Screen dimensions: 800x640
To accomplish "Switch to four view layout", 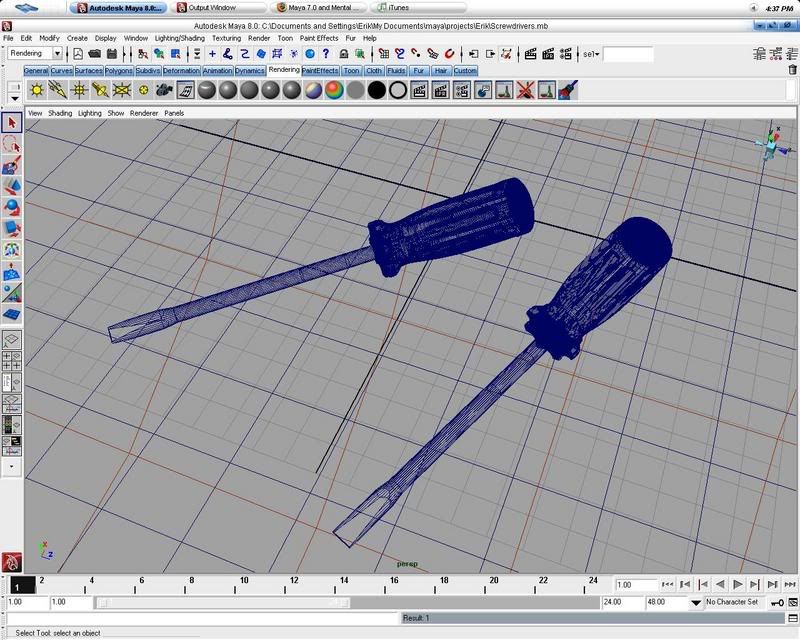I will [12, 361].
